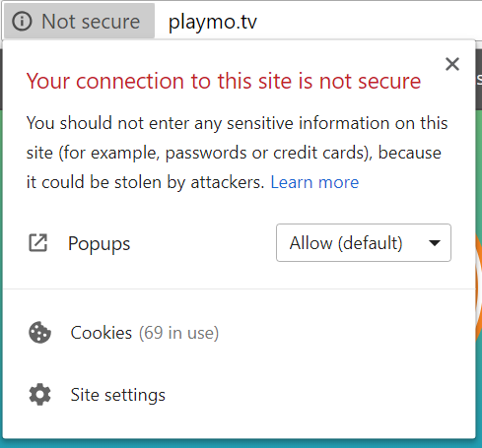Open Site settings entry
The height and width of the screenshot is (448, 482).
[240, 395]
